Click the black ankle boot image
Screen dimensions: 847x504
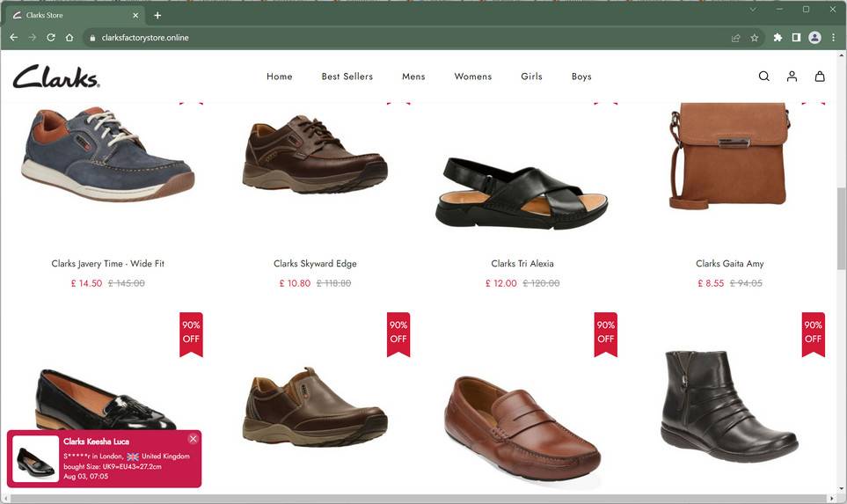(x=730, y=406)
